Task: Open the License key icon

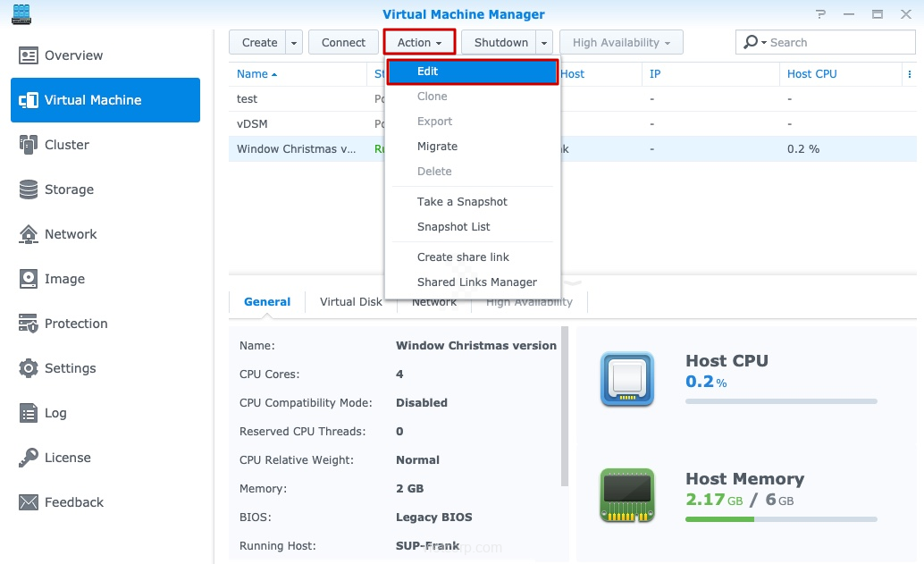Action: click(x=29, y=458)
